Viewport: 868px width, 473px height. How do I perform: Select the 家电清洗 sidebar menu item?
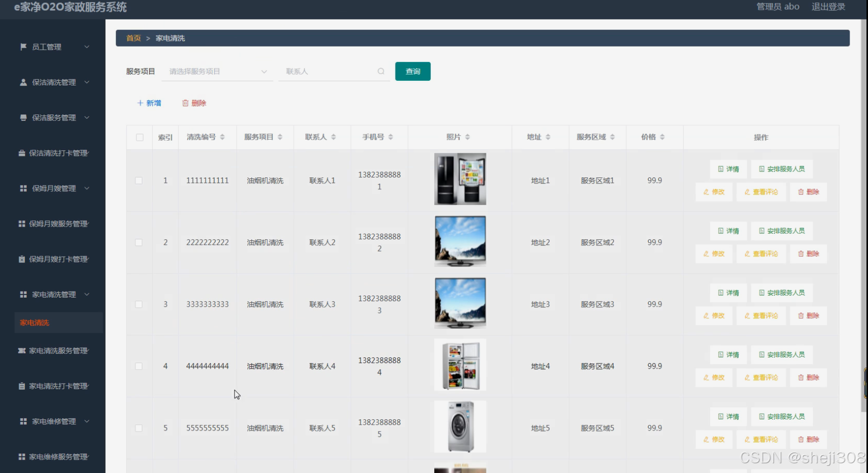34,322
